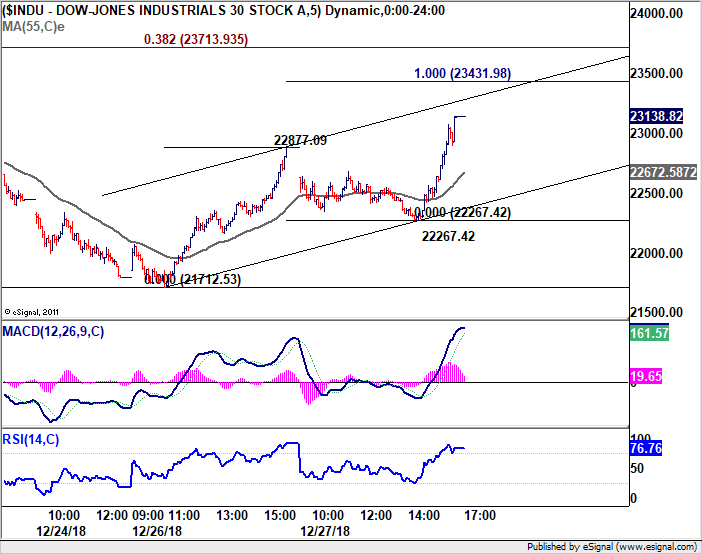Click the 15:00 time axis label
This screenshot has width=702, height=554.
[280, 515]
